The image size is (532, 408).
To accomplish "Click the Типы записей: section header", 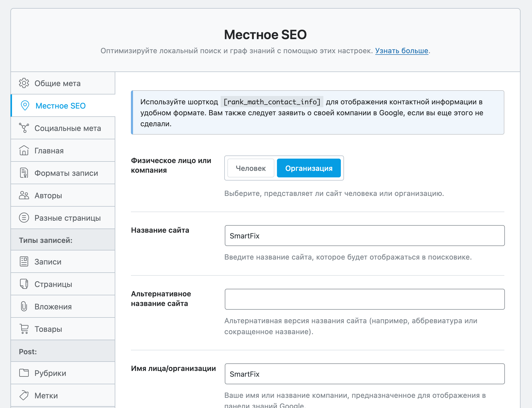I will pos(63,240).
